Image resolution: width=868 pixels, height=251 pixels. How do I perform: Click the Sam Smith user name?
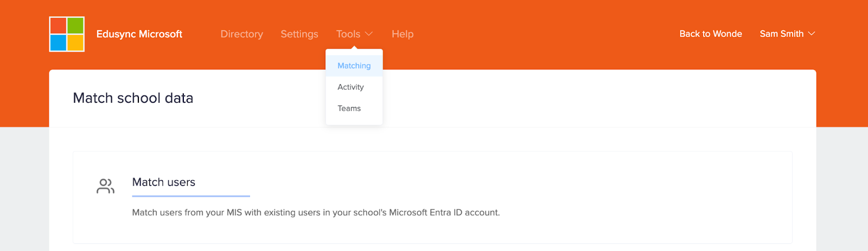[782, 34]
